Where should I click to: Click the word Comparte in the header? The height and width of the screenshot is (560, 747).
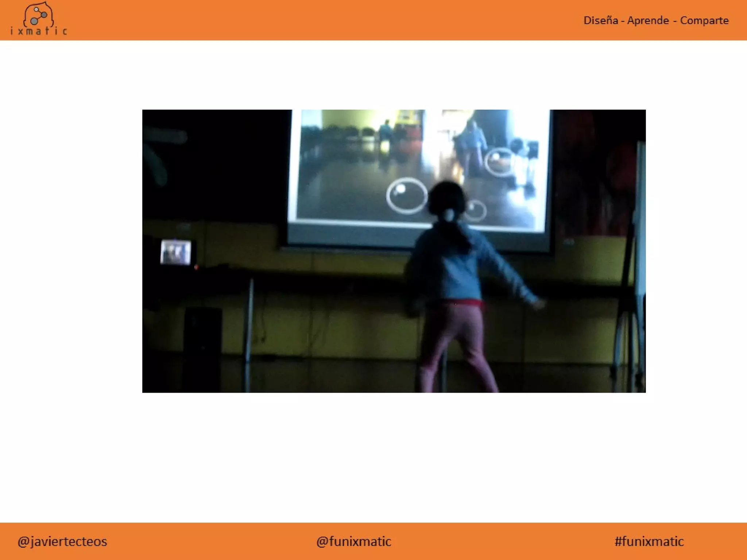click(704, 20)
